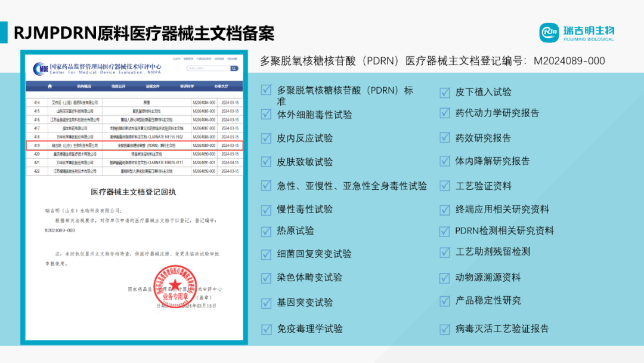Click the label 免疫毒理学试验
Screen dimensions: 644x363
pyautogui.click(x=309, y=329)
